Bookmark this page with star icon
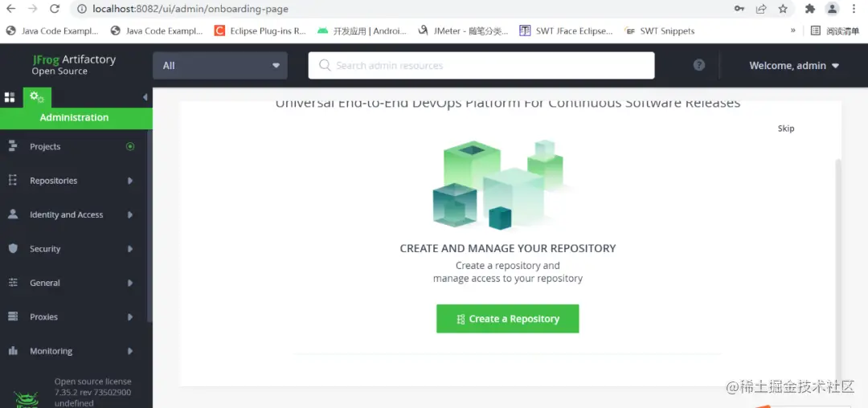868x408 pixels. click(x=783, y=9)
